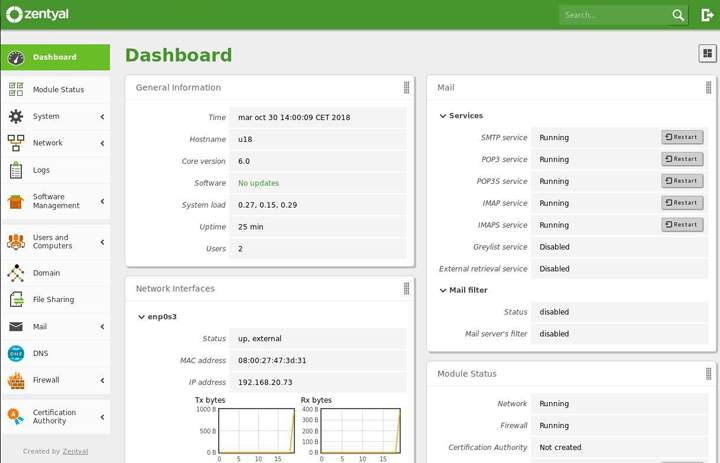Follow the Zentyal link in footer
Screen dimensions: 720x463
(75, 452)
